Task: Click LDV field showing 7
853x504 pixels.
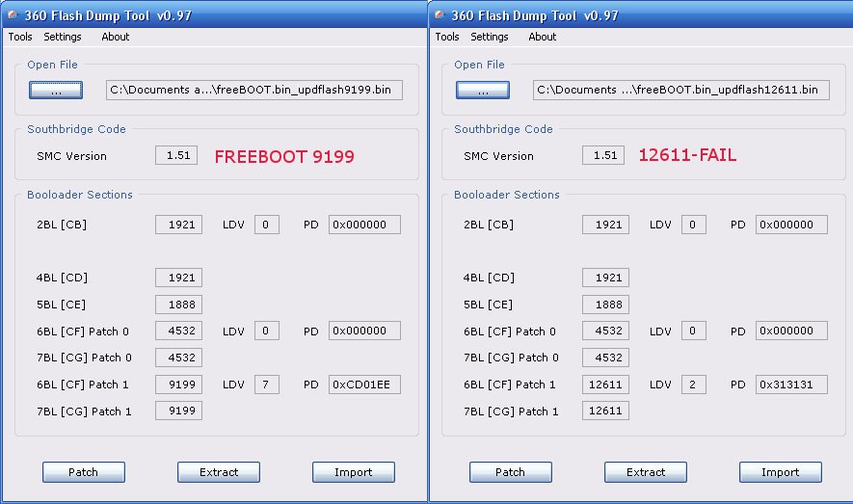Action: (x=267, y=385)
